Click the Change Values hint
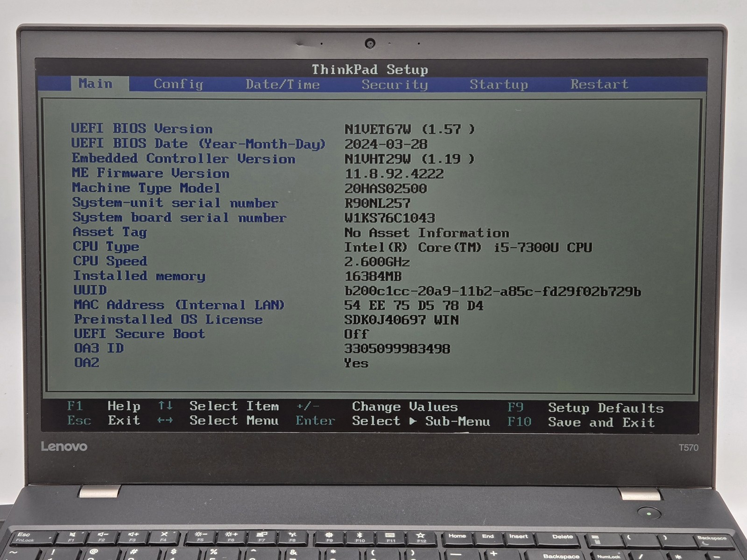The image size is (747, 560). (x=405, y=407)
